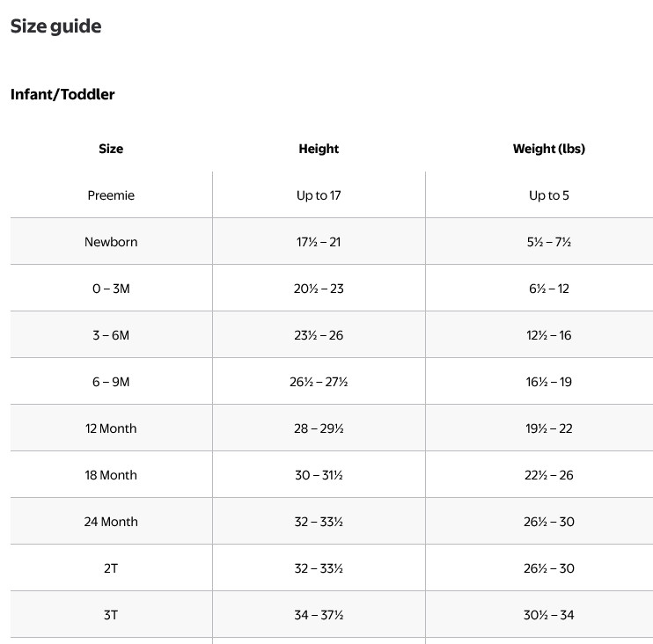Click the Weight (lbs) column header
Screen dimensions: 653x644
click(x=548, y=149)
